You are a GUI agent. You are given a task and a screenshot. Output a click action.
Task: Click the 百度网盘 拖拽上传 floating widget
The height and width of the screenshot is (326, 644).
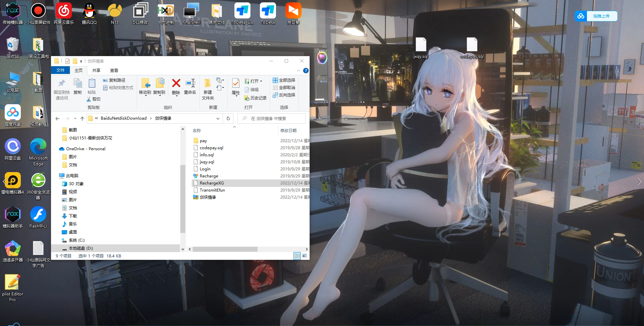[x=596, y=16]
